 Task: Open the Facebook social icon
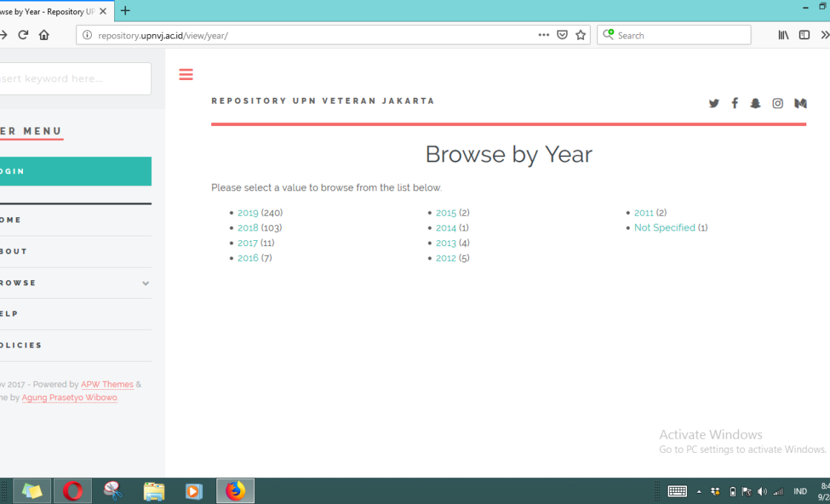click(x=734, y=104)
